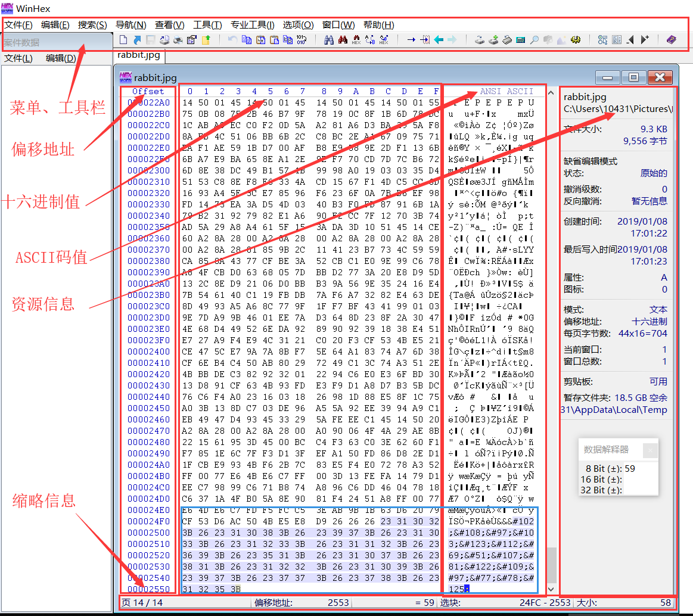The image size is (693, 616).
Task: Click the Print icon in toolbar
Action: [178, 40]
